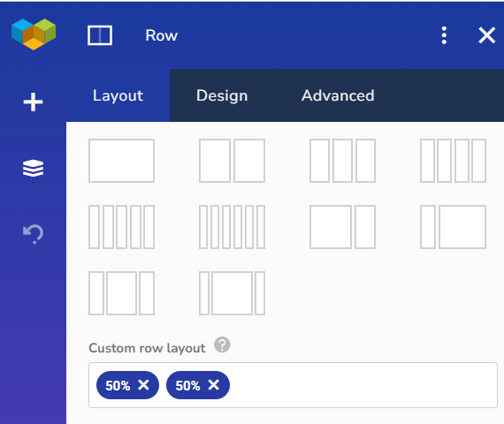Switch to the Advanced tab

click(338, 95)
